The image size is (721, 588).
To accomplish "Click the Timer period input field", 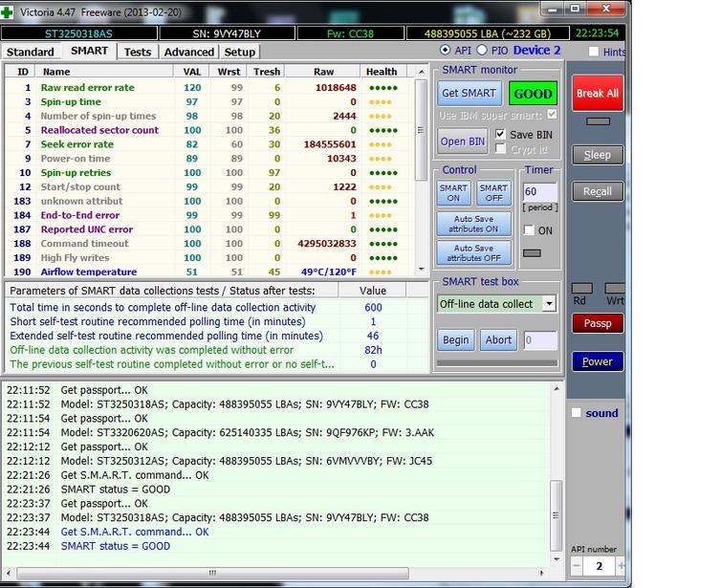I will 540,192.
